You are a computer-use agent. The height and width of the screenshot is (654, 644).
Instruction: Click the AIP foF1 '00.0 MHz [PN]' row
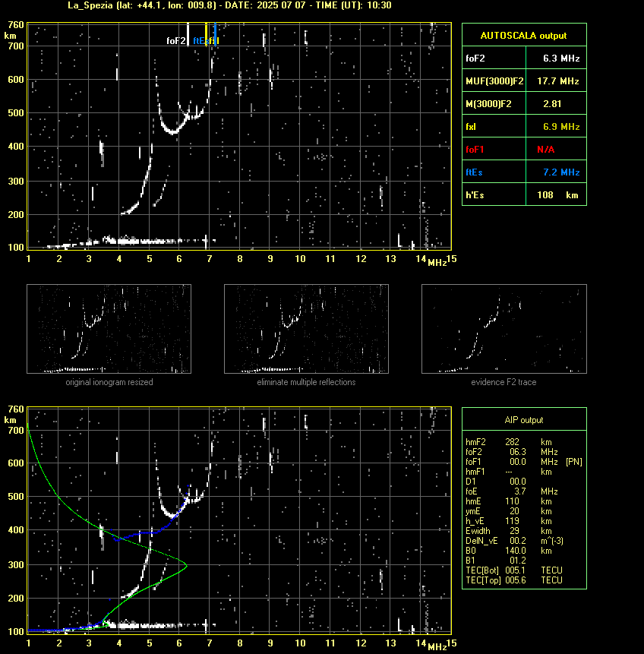click(524, 462)
